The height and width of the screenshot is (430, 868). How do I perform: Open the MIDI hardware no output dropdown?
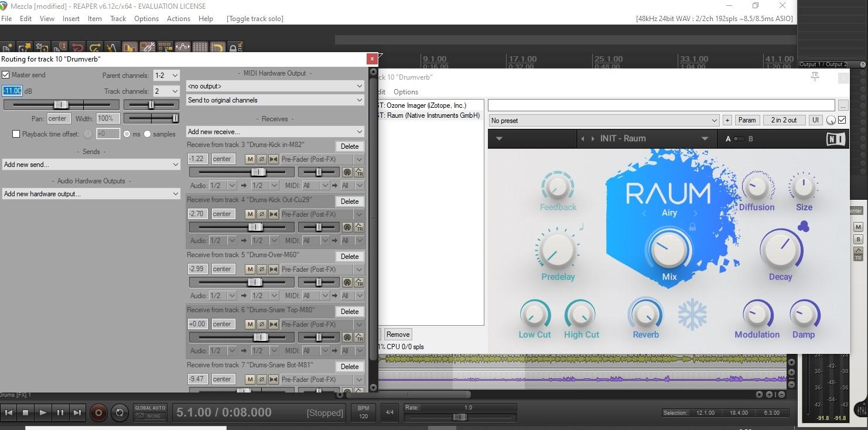[x=275, y=86]
